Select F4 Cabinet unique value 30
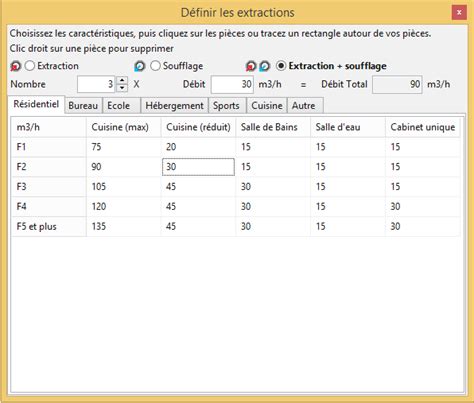 point(423,206)
